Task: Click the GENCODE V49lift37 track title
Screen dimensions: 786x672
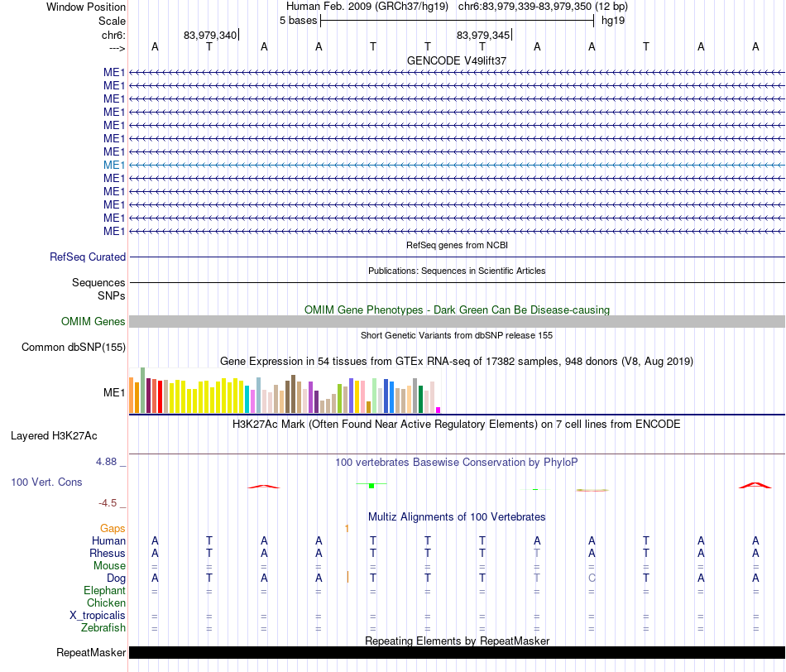Action: pos(457,60)
